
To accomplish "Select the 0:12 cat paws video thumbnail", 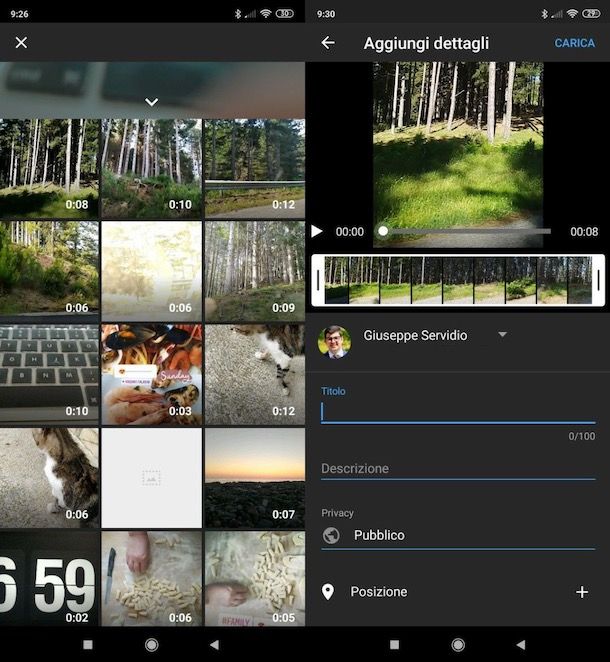I will (x=255, y=374).
